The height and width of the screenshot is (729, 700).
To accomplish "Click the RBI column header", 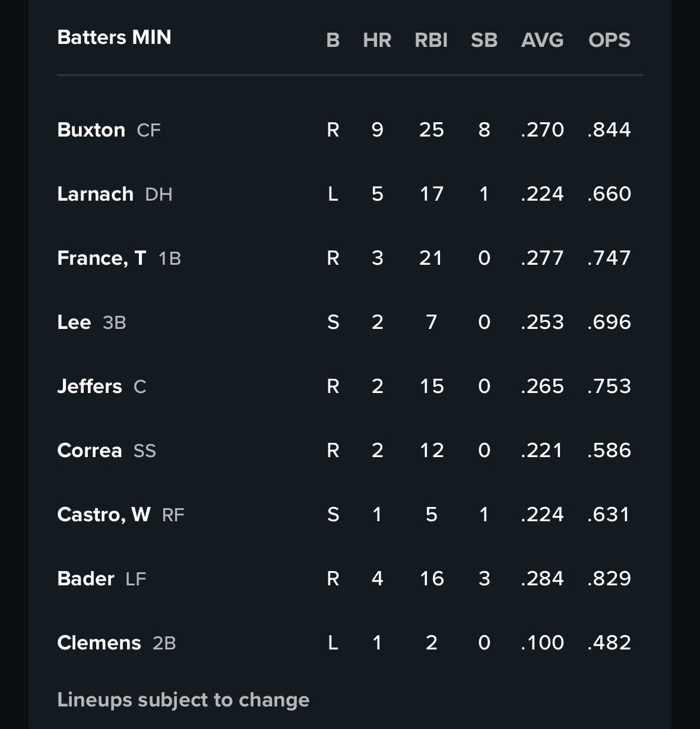I will pos(431,40).
